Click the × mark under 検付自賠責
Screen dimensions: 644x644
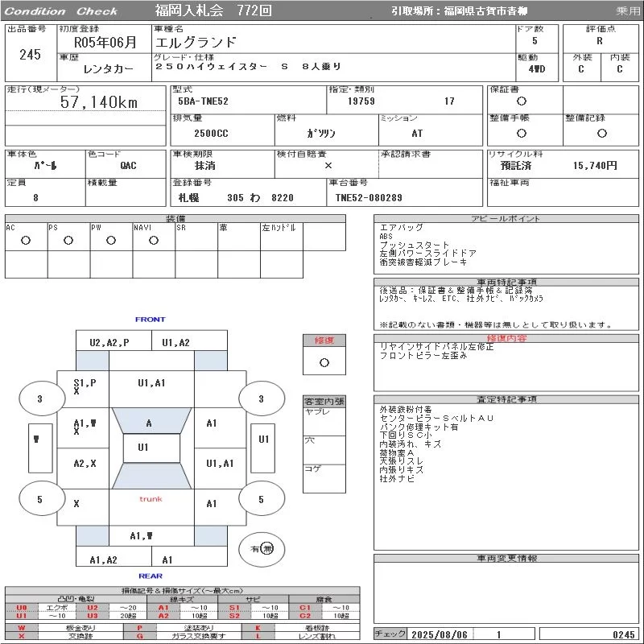tap(328, 165)
